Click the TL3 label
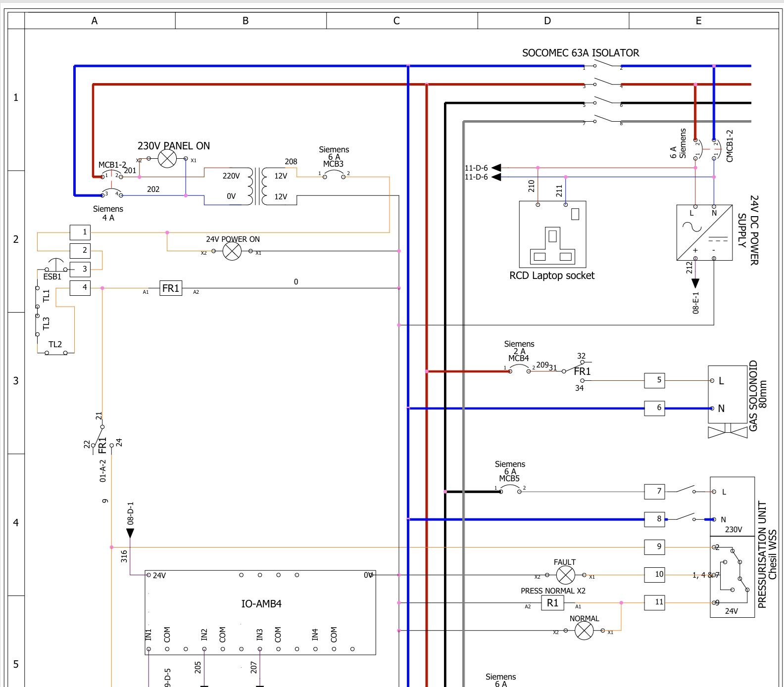This screenshot has height=687, width=784. point(47,323)
